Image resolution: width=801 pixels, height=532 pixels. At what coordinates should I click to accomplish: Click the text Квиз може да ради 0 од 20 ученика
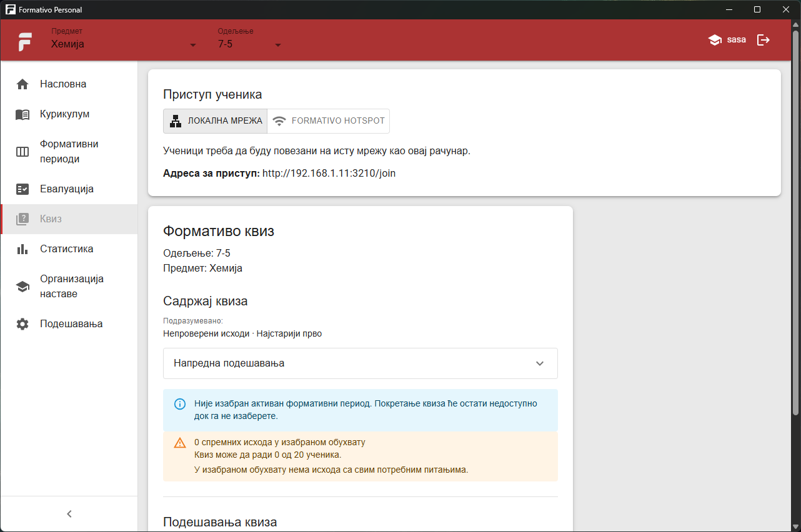tap(268, 455)
